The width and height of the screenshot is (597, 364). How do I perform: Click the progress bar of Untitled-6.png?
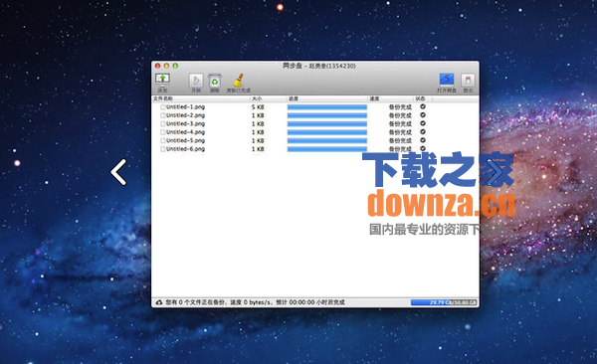327,149
